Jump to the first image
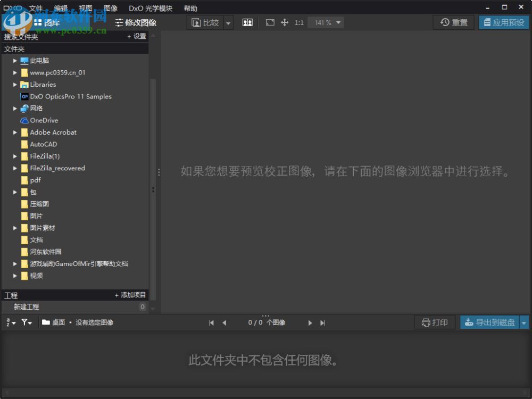This screenshot has width=532, height=399. pyautogui.click(x=211, y=322)
